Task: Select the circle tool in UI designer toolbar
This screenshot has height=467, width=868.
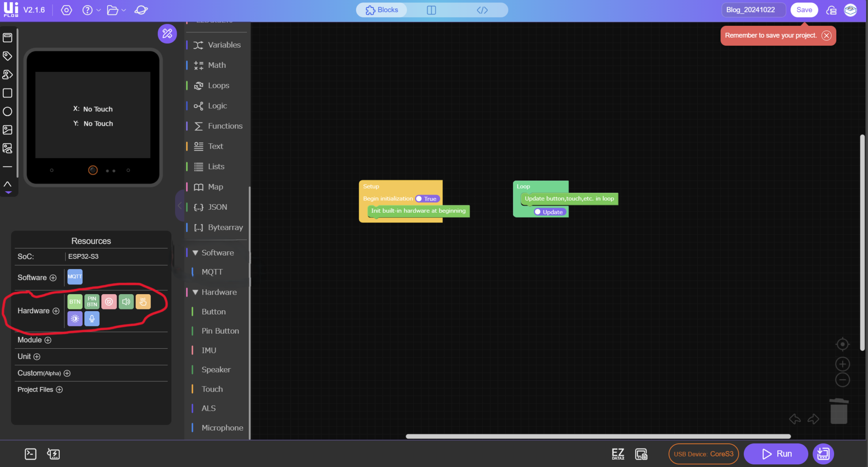Action: coord(7,111)
